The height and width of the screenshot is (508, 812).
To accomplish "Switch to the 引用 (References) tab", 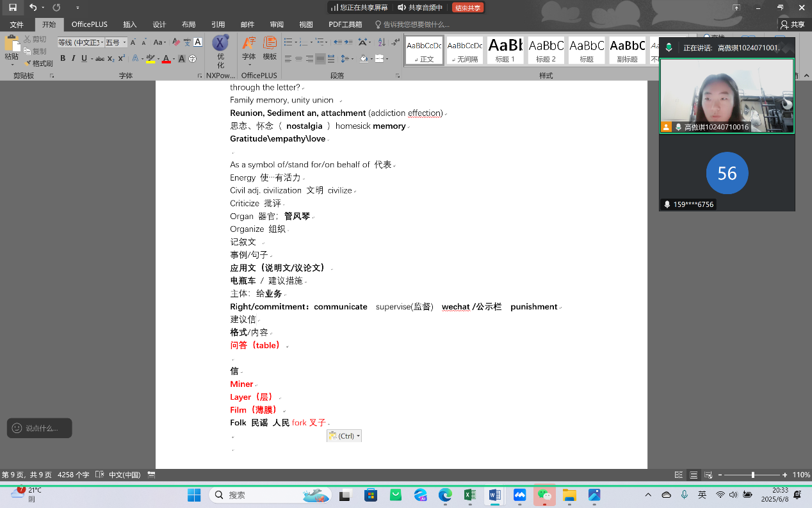I will pos(218,24).
